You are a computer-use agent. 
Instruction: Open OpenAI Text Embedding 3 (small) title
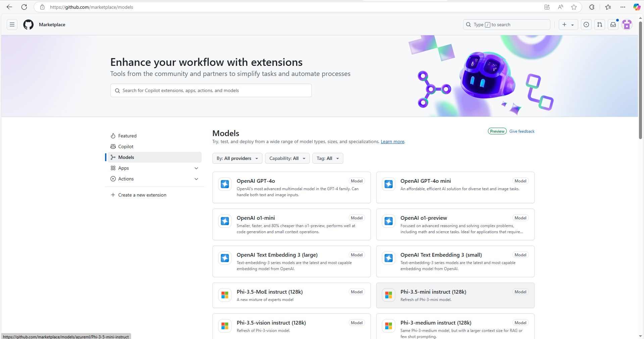(x=441, y=255)
